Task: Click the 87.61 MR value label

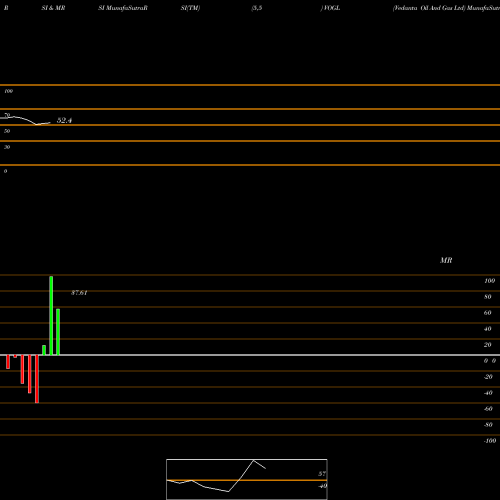Action: (79, 293)
